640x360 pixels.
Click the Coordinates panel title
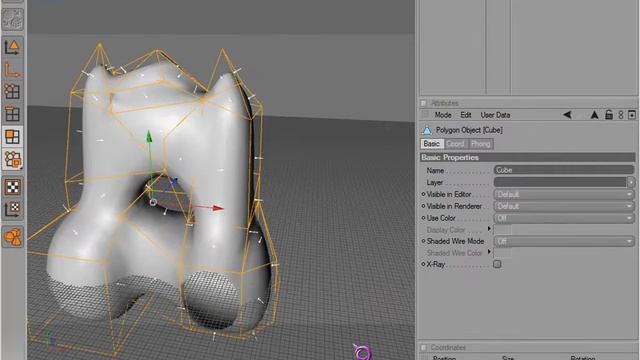[x=448, y=347]
